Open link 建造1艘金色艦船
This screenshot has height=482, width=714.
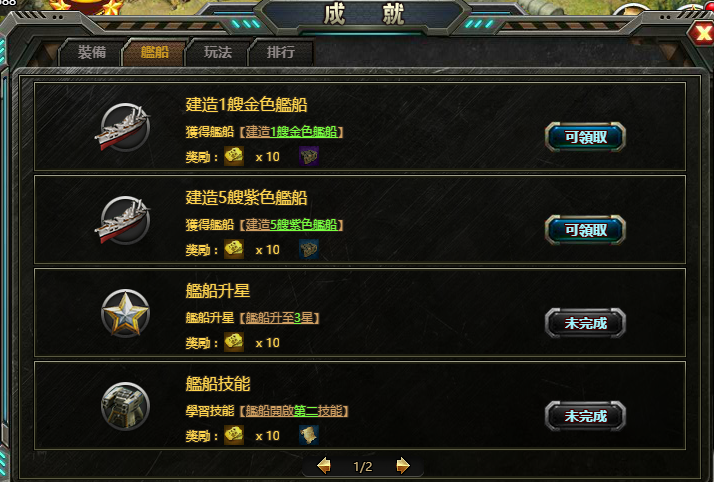click(291, 132)
